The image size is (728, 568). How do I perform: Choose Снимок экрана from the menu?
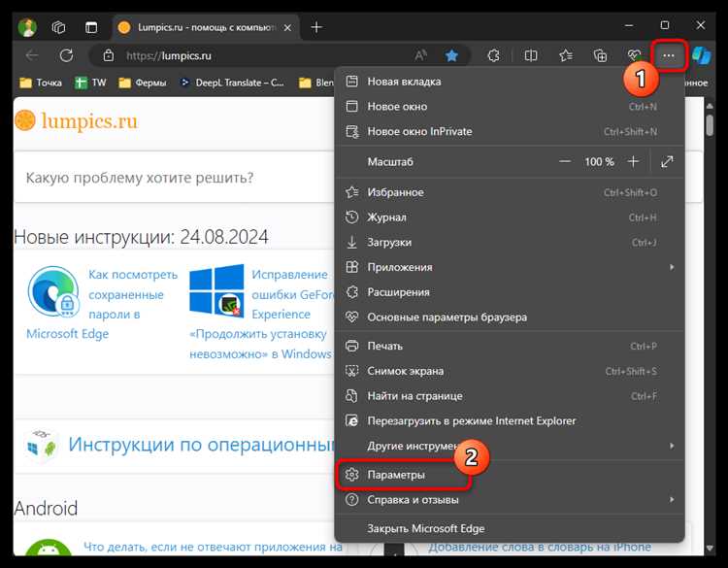[510, 371]
